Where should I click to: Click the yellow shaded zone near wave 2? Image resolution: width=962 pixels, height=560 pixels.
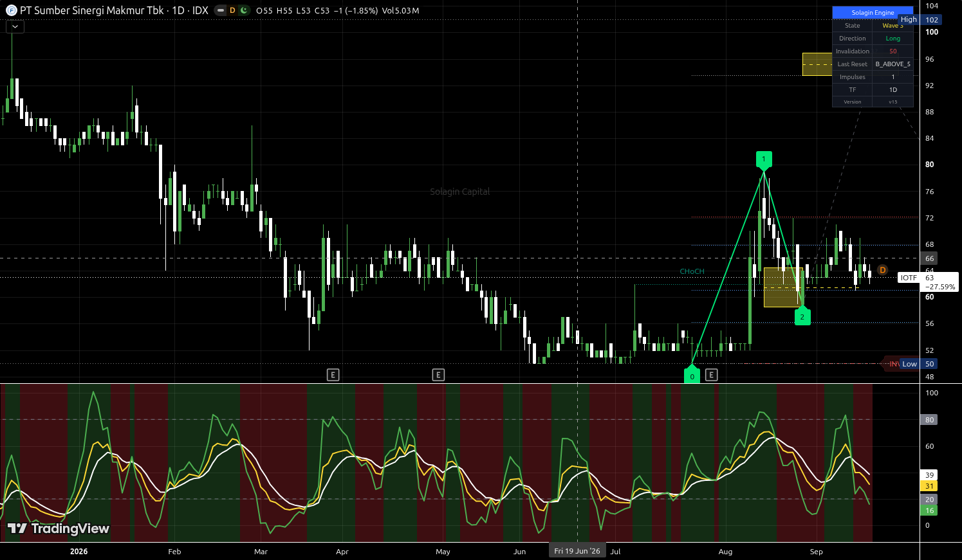pos(783,287)
